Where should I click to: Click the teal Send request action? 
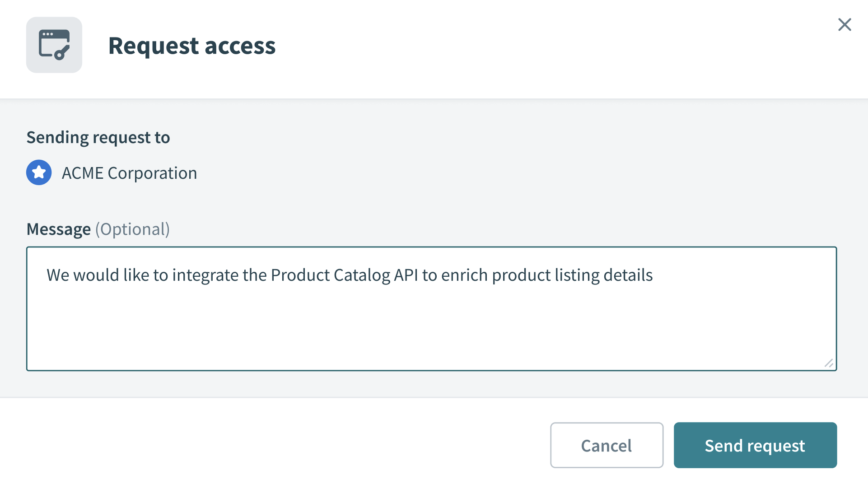pos(755,445)
